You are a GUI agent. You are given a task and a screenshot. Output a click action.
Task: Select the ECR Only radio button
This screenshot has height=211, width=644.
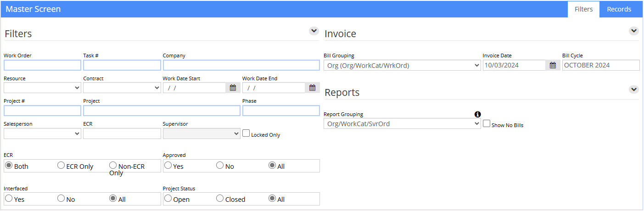click(61, 165)
